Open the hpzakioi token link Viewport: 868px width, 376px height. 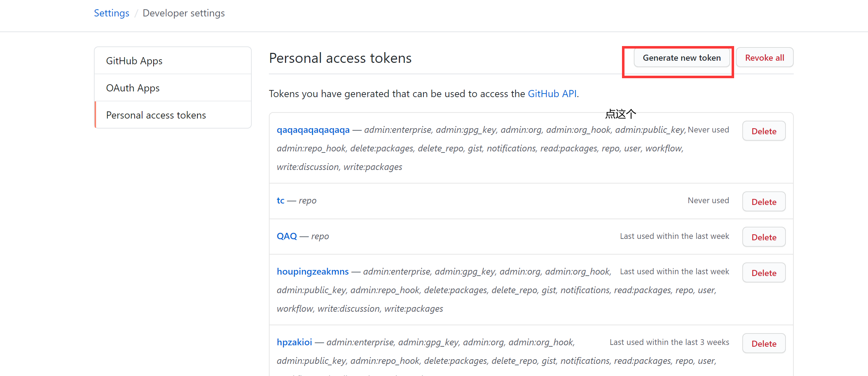pos(295,342)
